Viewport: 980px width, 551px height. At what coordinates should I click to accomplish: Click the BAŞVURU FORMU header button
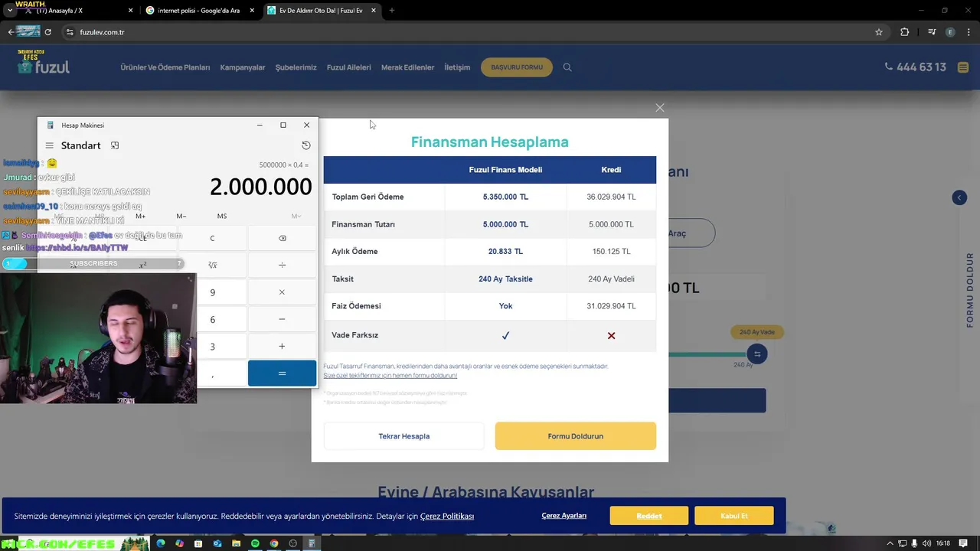[x=517, y=67]
